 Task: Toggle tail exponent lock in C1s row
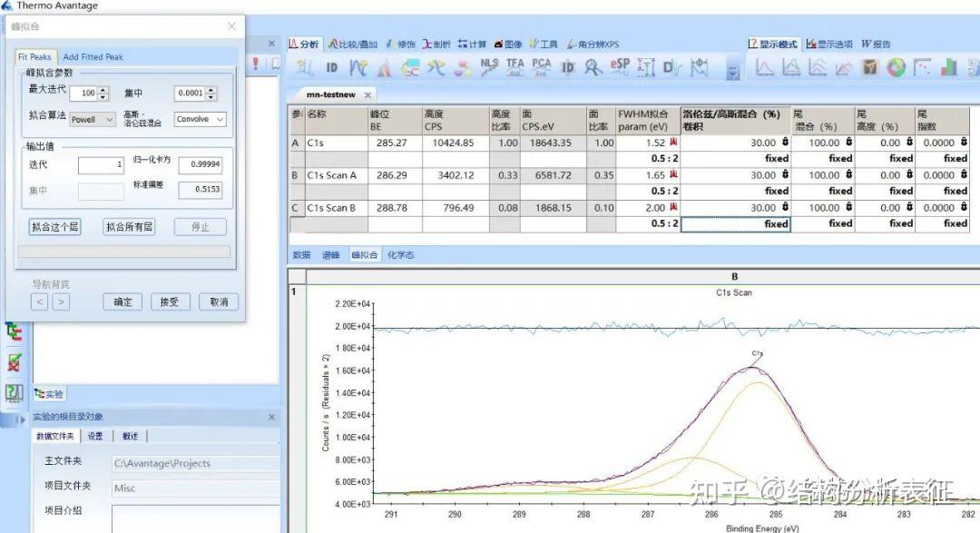click(964, 142)
